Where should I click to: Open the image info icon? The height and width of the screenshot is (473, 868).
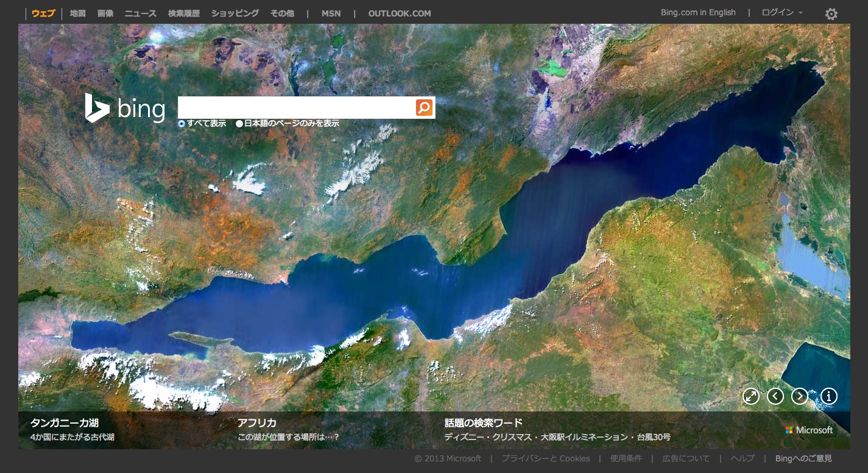829,396
